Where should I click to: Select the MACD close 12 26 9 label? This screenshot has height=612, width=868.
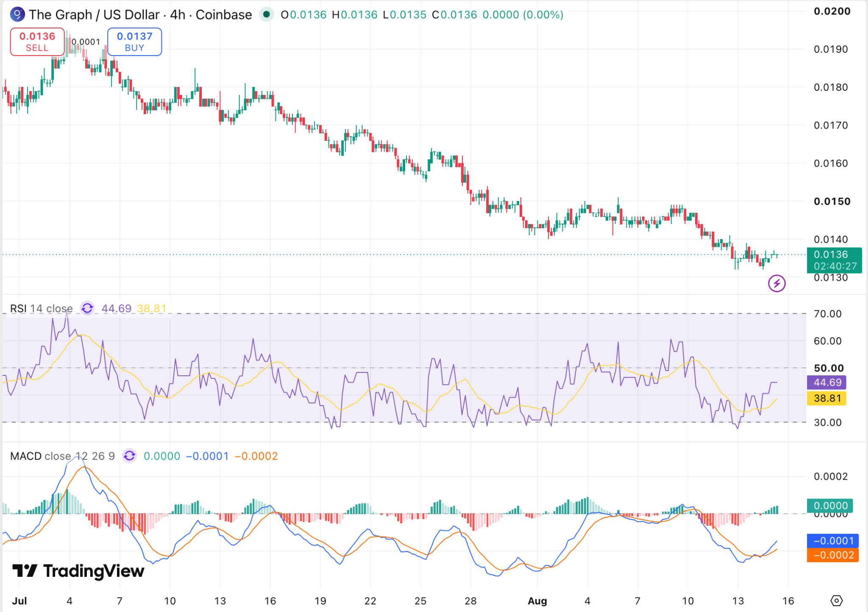[62, 456]
